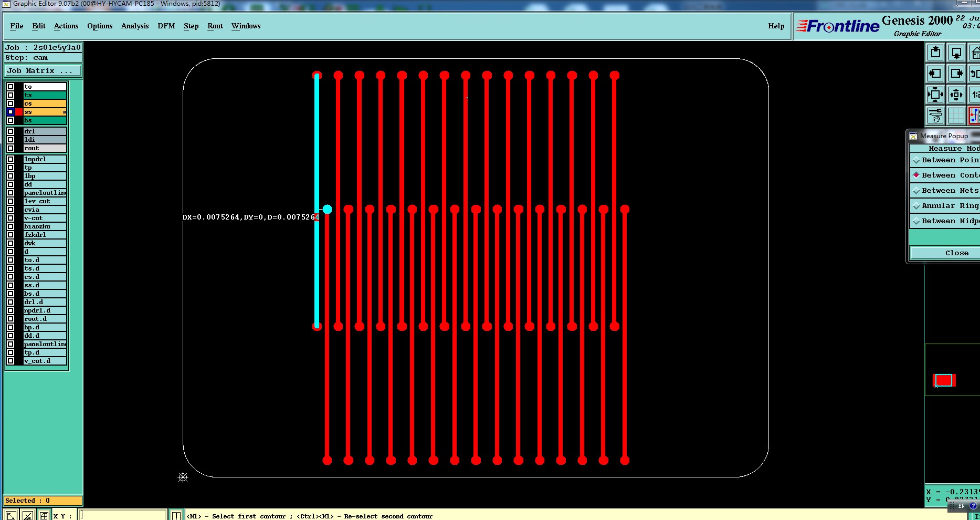The height and width of the screenshot is (520, 980).
Task: Close the Measure Popup
Action: coord(945,253)
